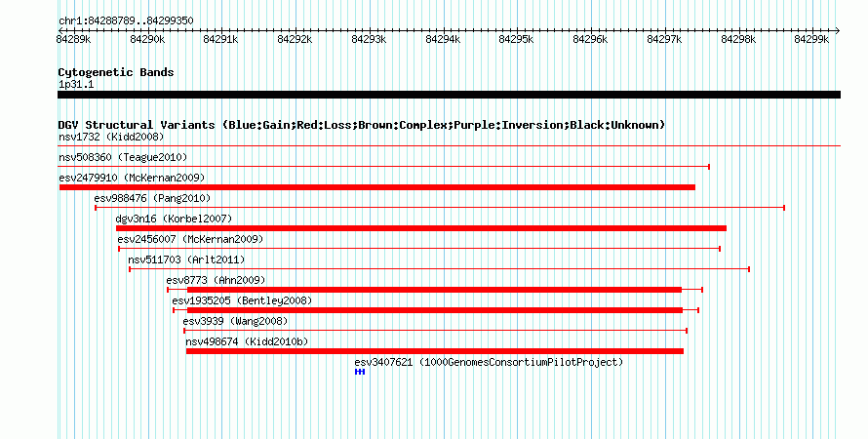
Task: Open variant label nsv511703 (Arlt2011)
Action: 186,259
